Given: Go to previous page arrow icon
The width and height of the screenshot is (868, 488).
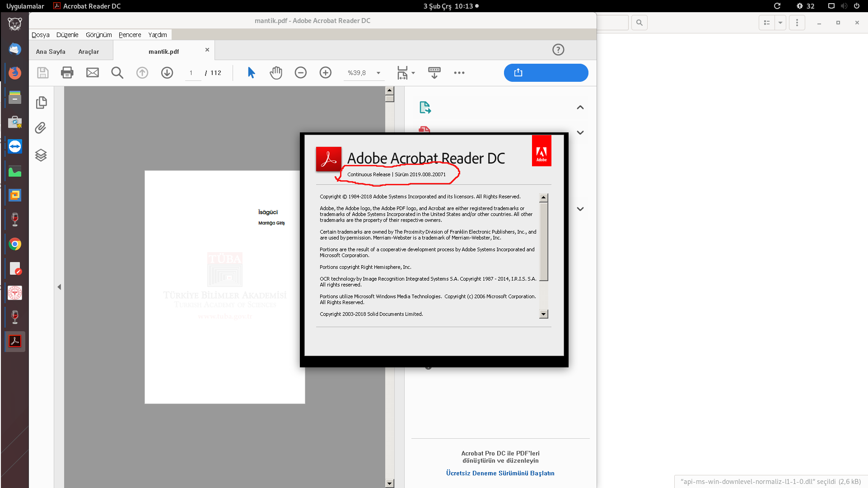Looking at the screenshot, I should pos(142,73).
